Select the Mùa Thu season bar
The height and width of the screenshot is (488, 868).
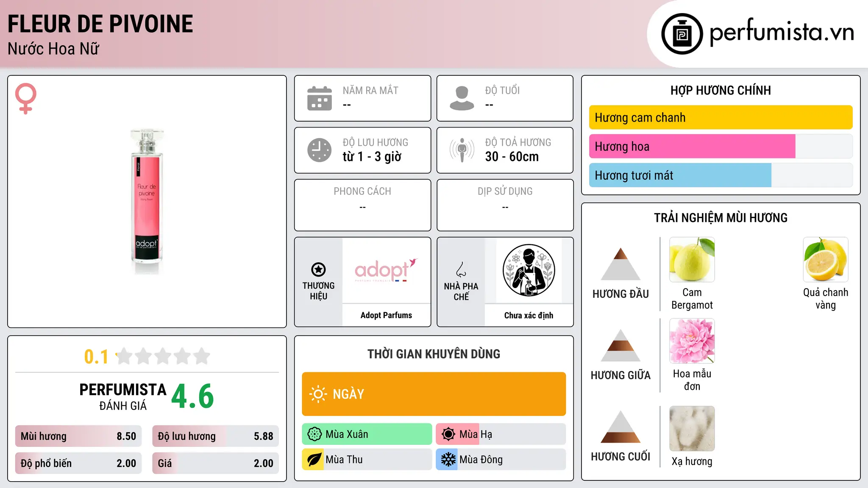(367, 460)
